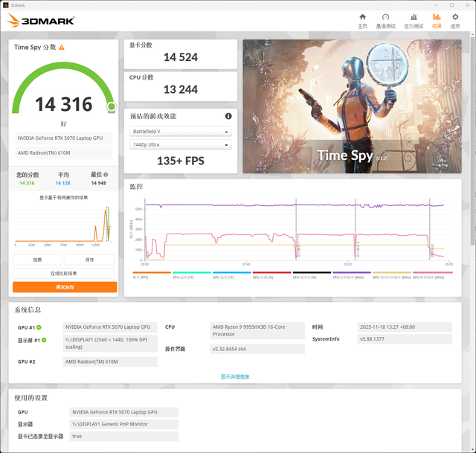Click the green 您的分数 value 14 316
The width and height of the screenshot is (476, 453).
27,183
